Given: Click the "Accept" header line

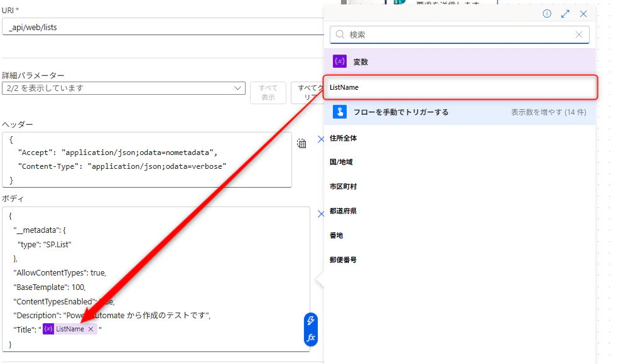Looking at the screenshot, I should coord(117,153).
